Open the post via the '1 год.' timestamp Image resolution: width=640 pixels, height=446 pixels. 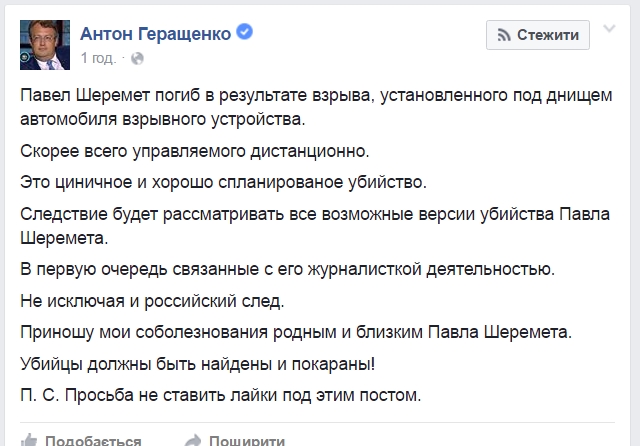pyautogui.click(x=99, y=58)
